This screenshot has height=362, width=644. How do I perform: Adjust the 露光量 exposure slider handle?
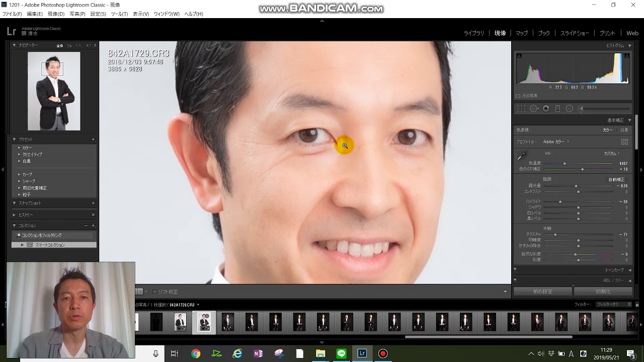pos(576,186)
